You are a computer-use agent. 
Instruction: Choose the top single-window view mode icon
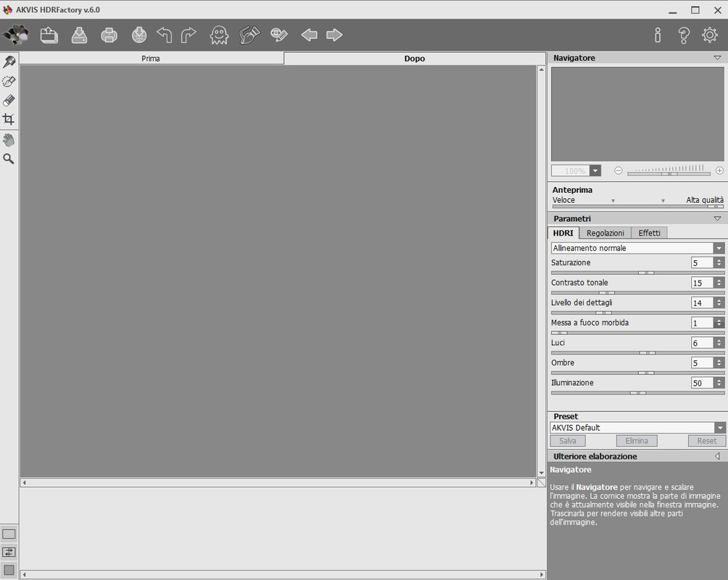[9, 534]
